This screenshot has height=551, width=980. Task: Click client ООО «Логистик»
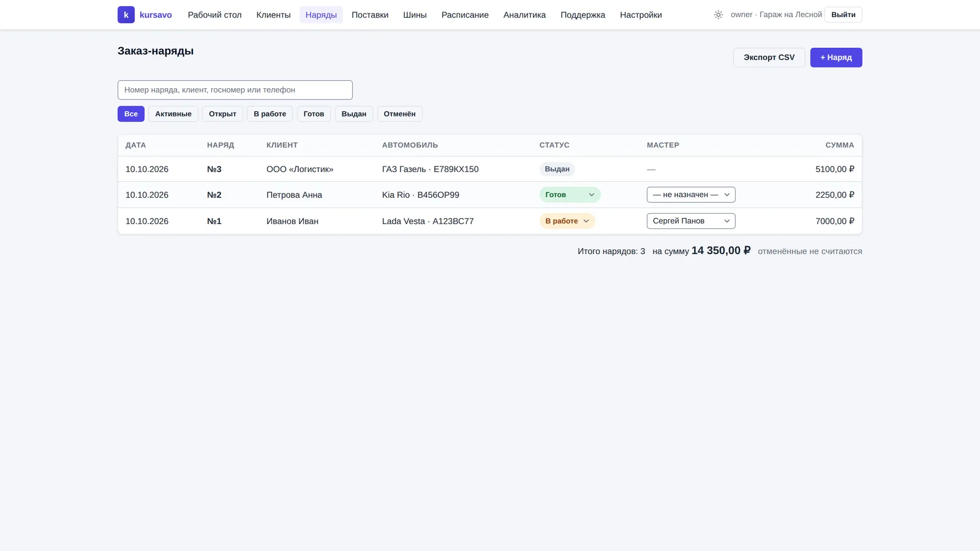[x=300, y=170]
